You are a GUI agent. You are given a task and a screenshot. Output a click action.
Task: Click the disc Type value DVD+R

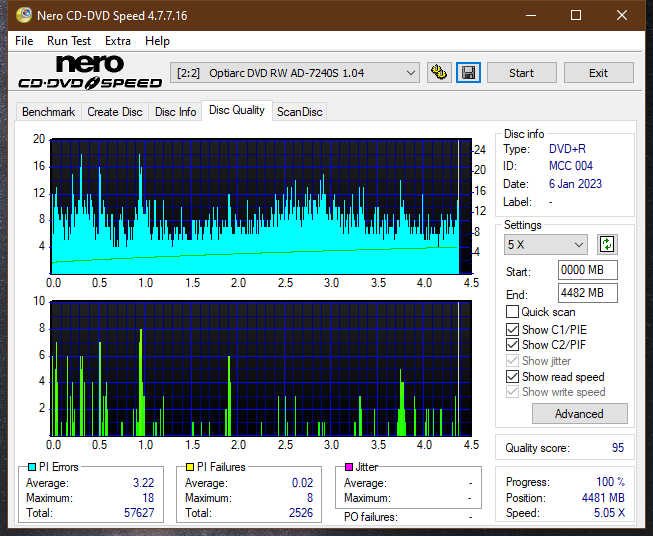click(x=567, y=149)
